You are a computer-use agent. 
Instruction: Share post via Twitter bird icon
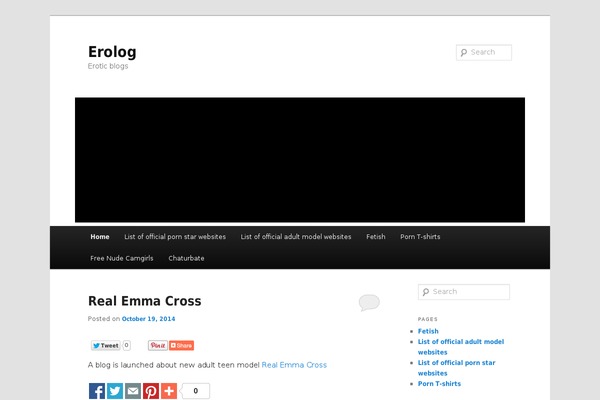coord(115,391)
